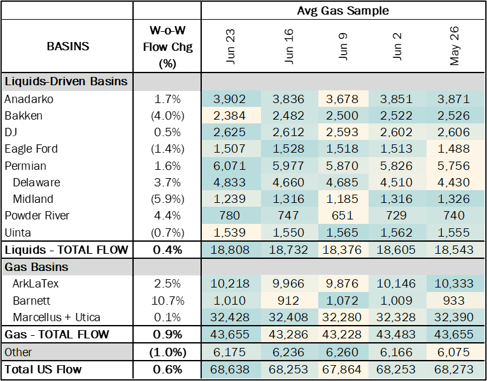Select Midland Jun 9 value 1,185

(x=342, y=199)
